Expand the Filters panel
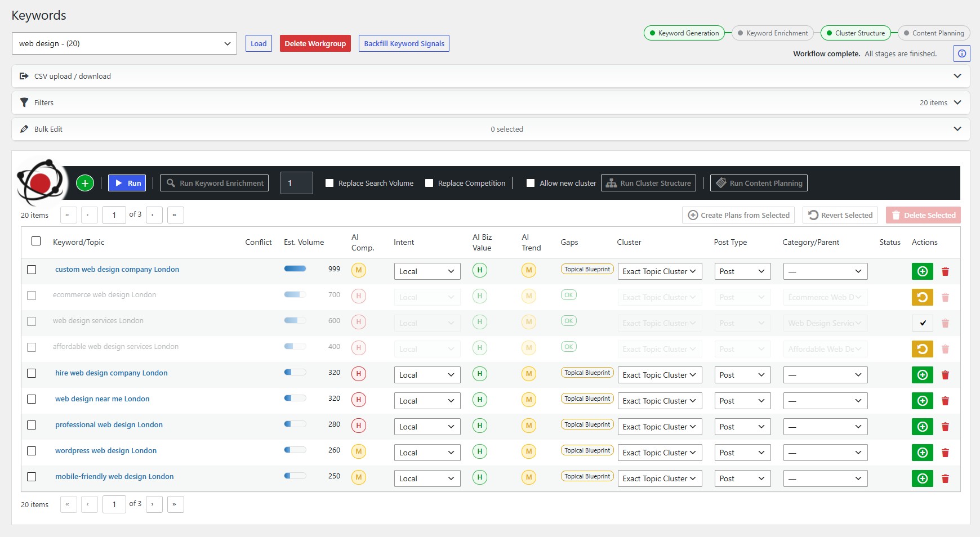980x537 pixels. pos(491,102)
